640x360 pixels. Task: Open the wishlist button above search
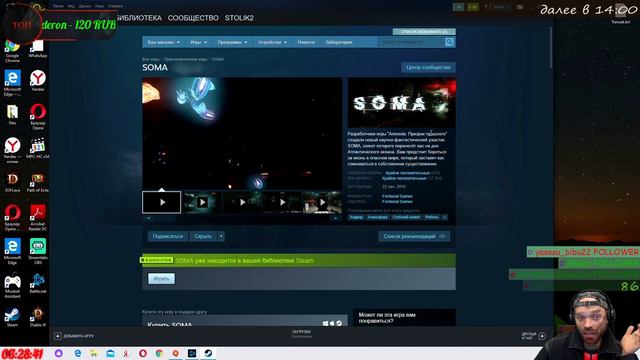[424, 31]
